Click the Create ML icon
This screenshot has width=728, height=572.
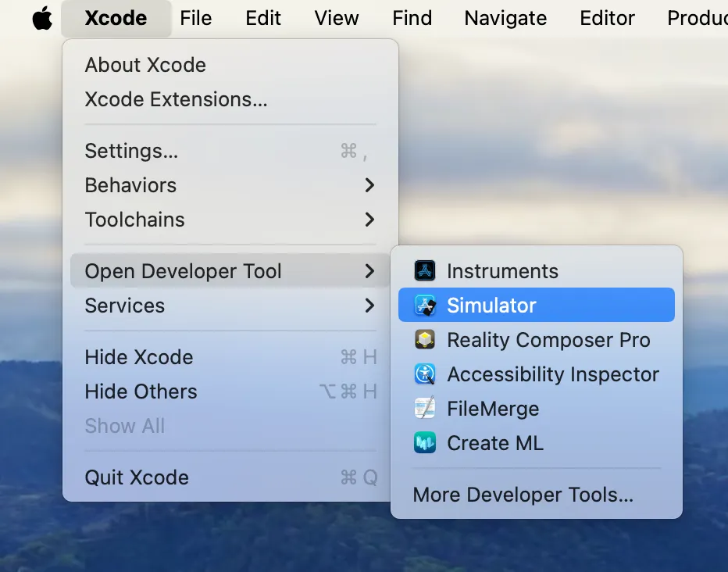click(425, 443)
